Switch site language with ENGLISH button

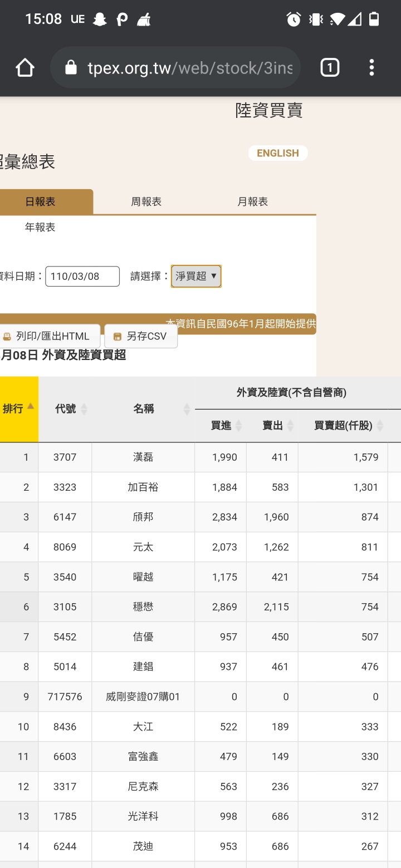pyautogui.click(x=278, y=153)
